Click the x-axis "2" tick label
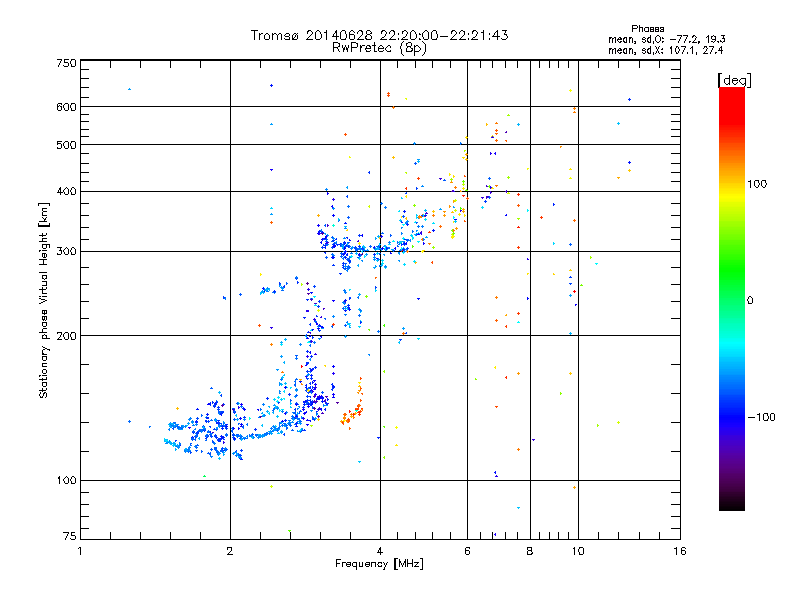The width and height of the screenshot is (800, 600). pyautogui.click(x=230, y=551)
